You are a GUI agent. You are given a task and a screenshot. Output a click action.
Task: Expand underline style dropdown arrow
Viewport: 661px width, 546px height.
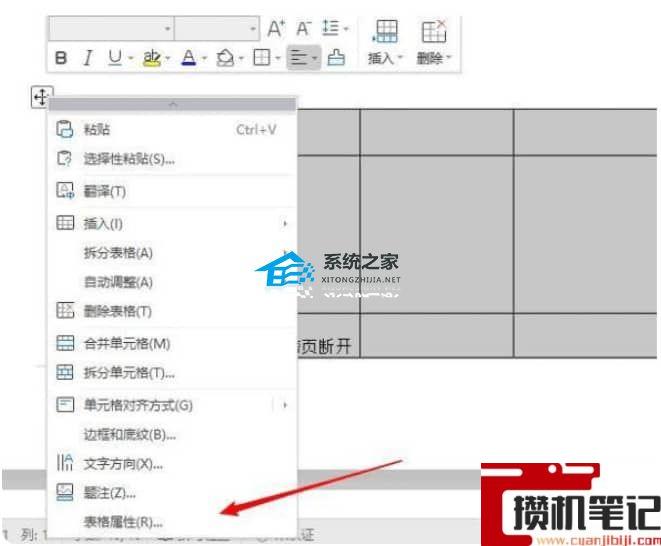(x=130, y=58)
